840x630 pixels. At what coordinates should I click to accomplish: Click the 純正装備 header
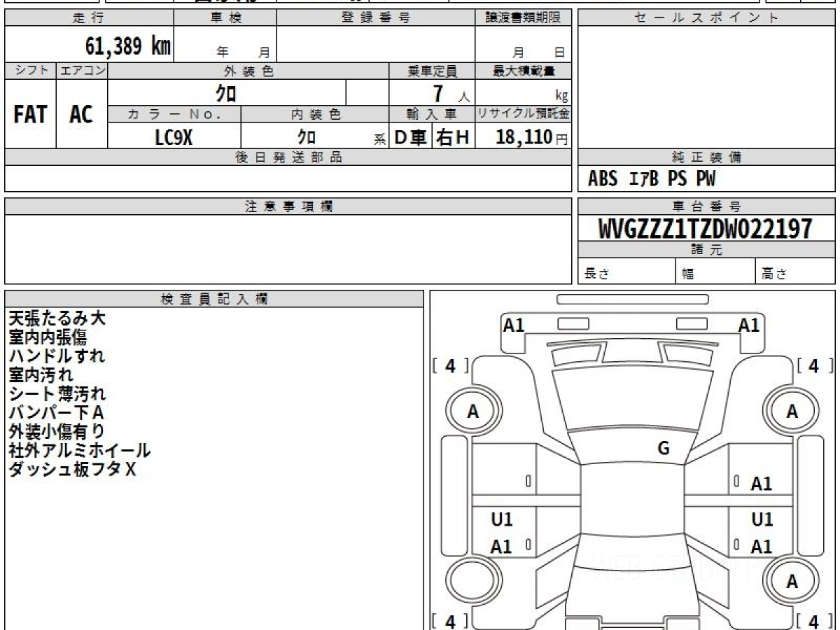click(x=706, y=157)
